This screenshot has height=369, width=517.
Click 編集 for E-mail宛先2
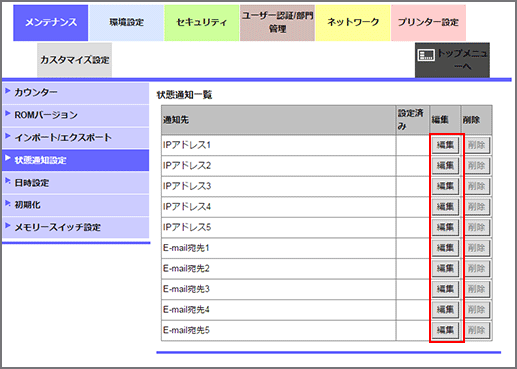pos(445,269)
